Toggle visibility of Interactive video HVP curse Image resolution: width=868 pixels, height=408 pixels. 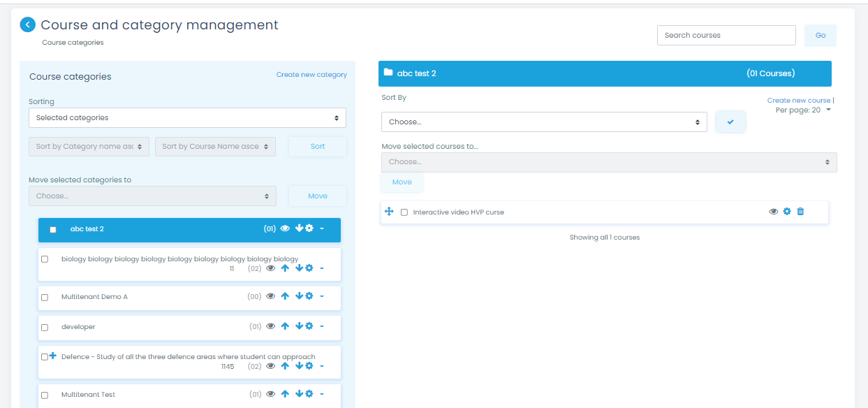[x=773, y=212]
